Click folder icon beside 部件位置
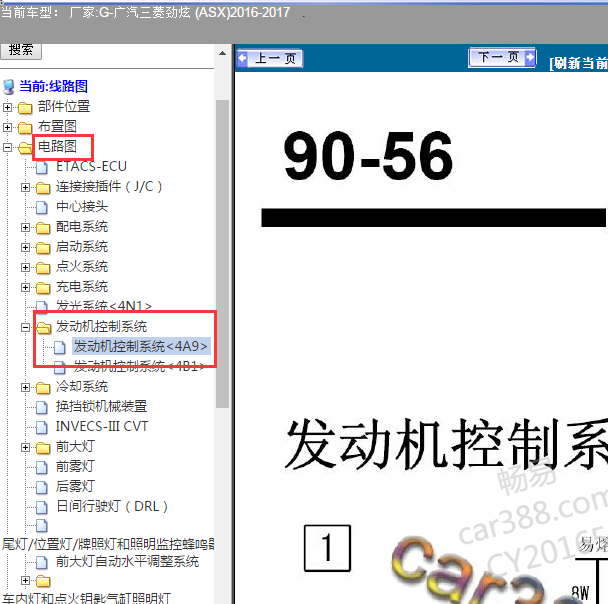 click(x=25, y=107)
